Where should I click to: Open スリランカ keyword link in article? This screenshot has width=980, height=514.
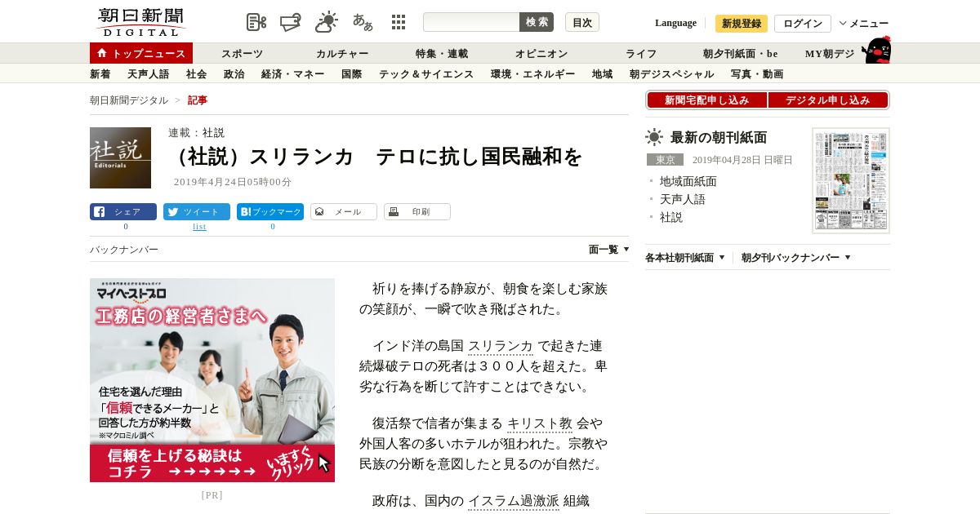coord(501,346)
